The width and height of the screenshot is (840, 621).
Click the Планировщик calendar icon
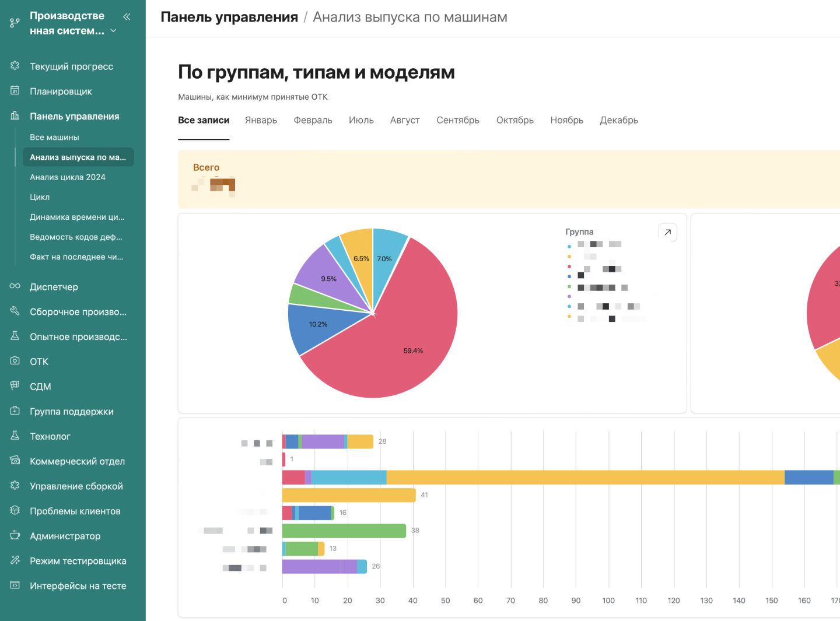pyautogui.click(x=15, y=91)
